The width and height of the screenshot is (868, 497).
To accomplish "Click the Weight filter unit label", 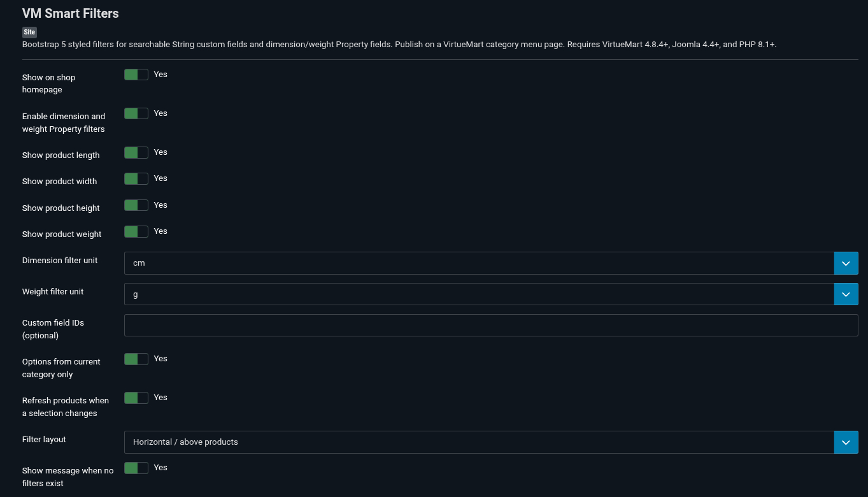I will (x=53, y=291).
